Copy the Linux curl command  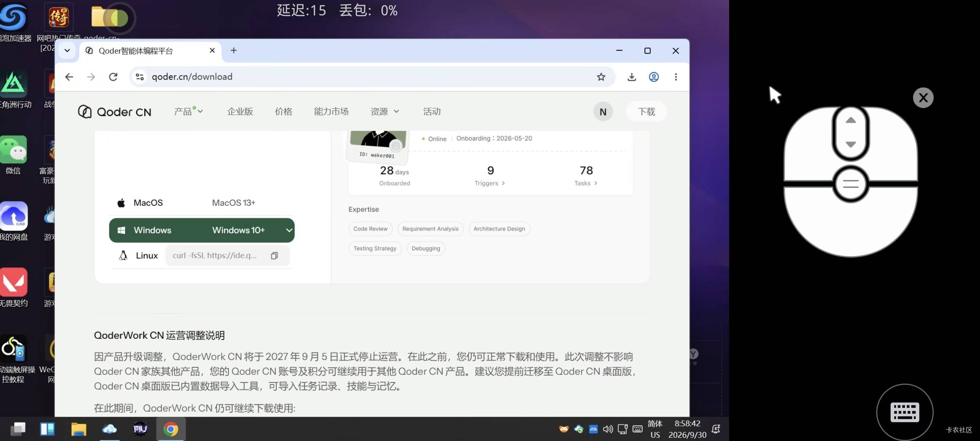point(274,255)
